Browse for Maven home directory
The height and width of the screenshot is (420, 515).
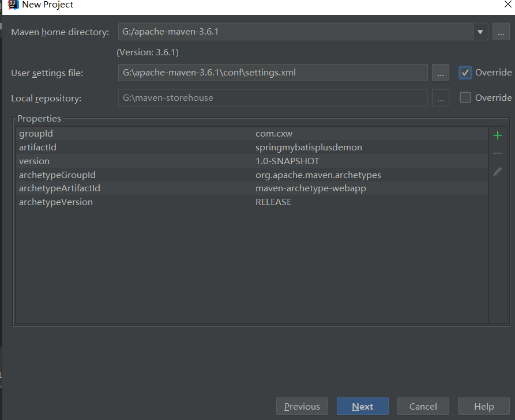pyautogui.click(x=501, y=32)
